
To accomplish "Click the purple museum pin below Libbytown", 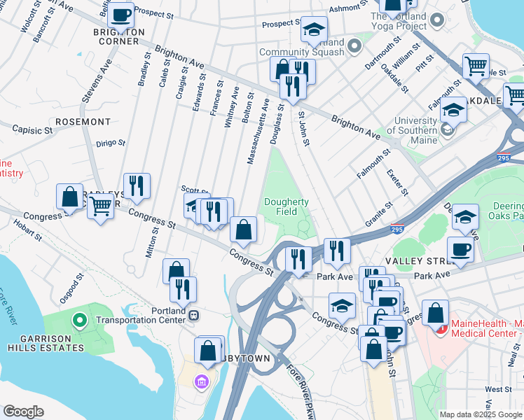I will coord(202,381).
